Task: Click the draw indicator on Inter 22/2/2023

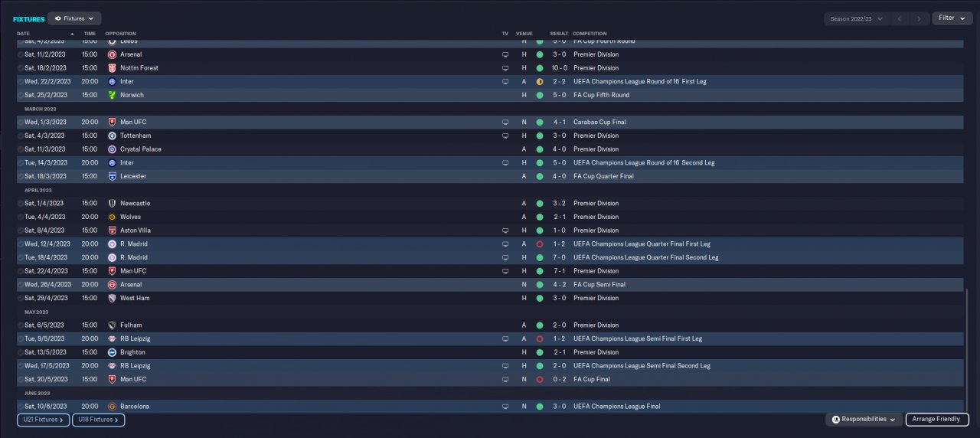Action: (539, 81)
